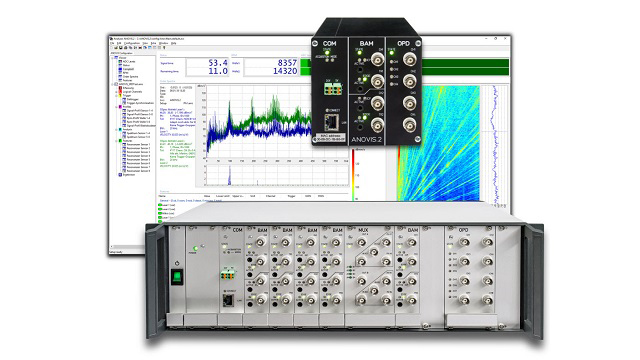Open the Configuration menu
The width and height of the screenshot is (640, 360).
132,43
